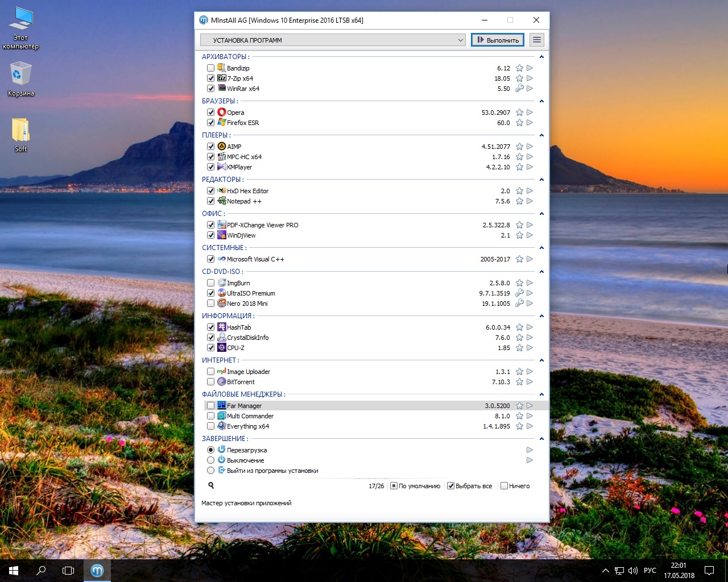
Task: Collapse the CD-DVD-ISO section
Action: (541, 272)
